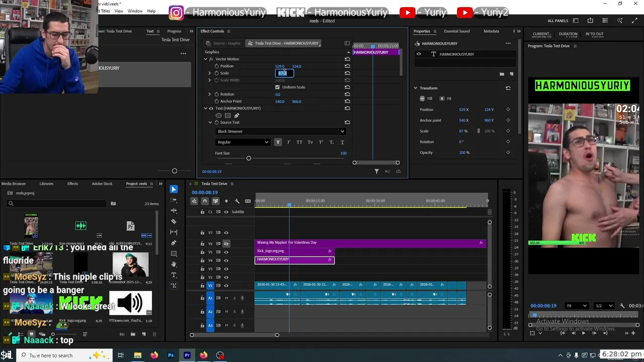Create free draw bezier mask

(x=236, y=116)
